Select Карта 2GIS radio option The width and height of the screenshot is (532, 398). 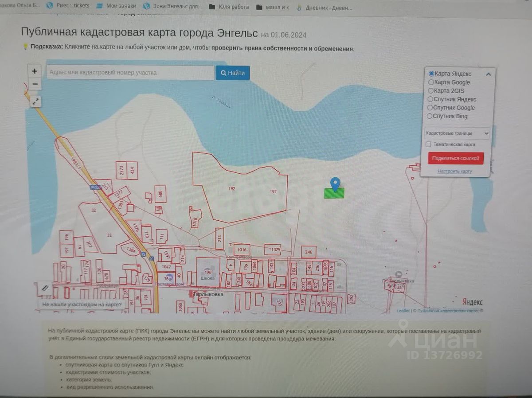coord(431,91)
